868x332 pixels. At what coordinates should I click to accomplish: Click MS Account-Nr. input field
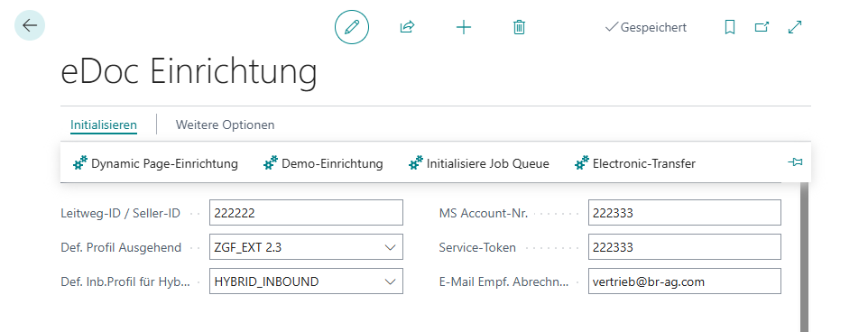(685, 213)
